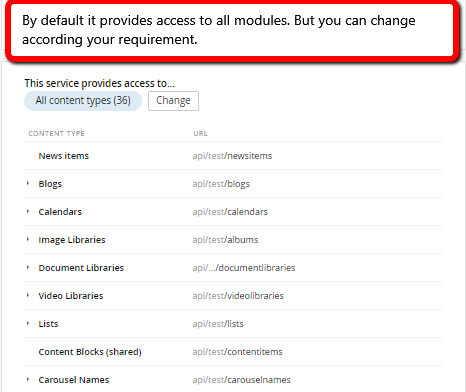Click the api/test/calendars URL
Screen dimensions: 466x392
(230, 212)
